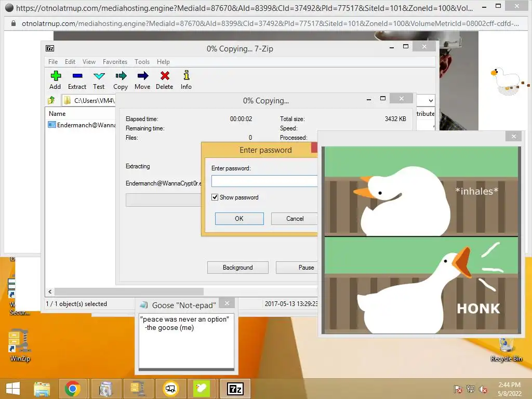Click the muted volume tray icon
The image size is (532, 399).
pos(483,389)
